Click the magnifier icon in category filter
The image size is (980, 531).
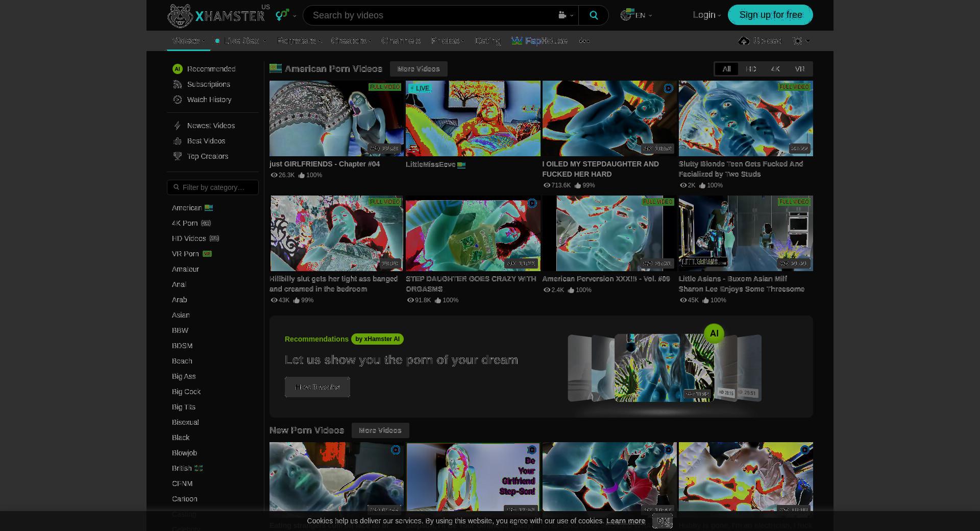(x=177, y=187)
